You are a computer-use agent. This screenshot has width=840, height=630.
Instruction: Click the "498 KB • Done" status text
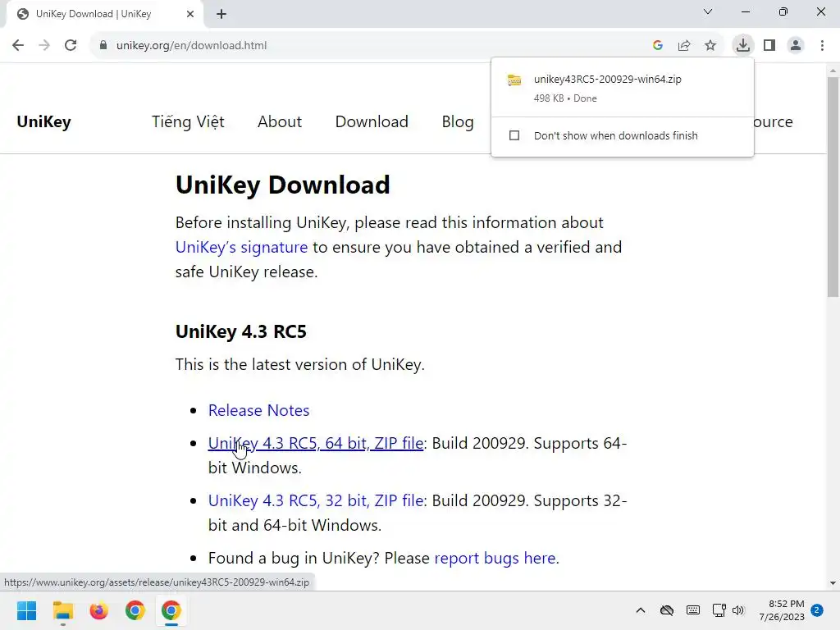(565, 98)
